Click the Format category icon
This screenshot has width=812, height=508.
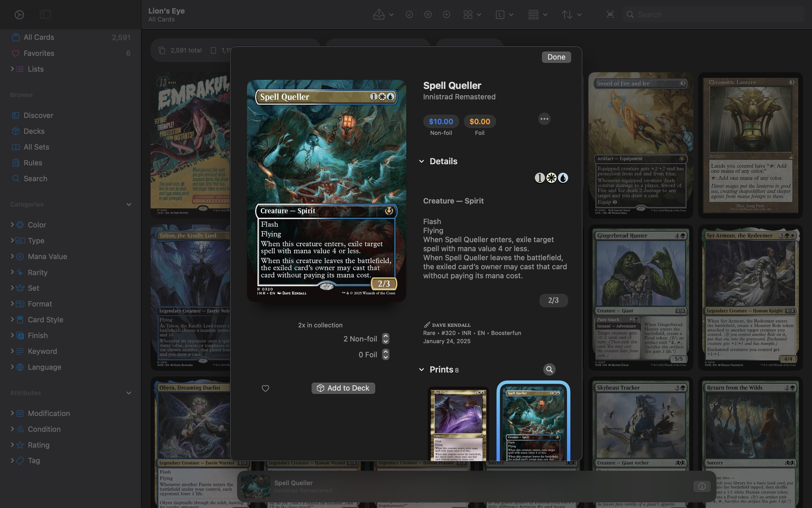pyautogui.click(x=20, y=304)
